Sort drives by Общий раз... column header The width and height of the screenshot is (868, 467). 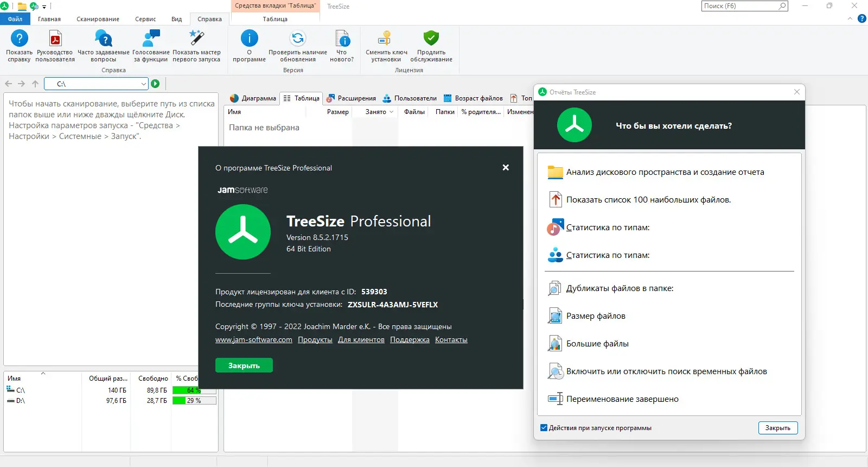(106, 378)
